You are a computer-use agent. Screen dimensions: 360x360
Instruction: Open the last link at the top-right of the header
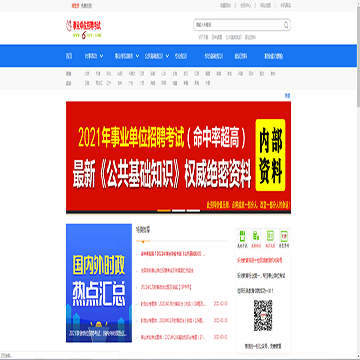coord(286,5)
